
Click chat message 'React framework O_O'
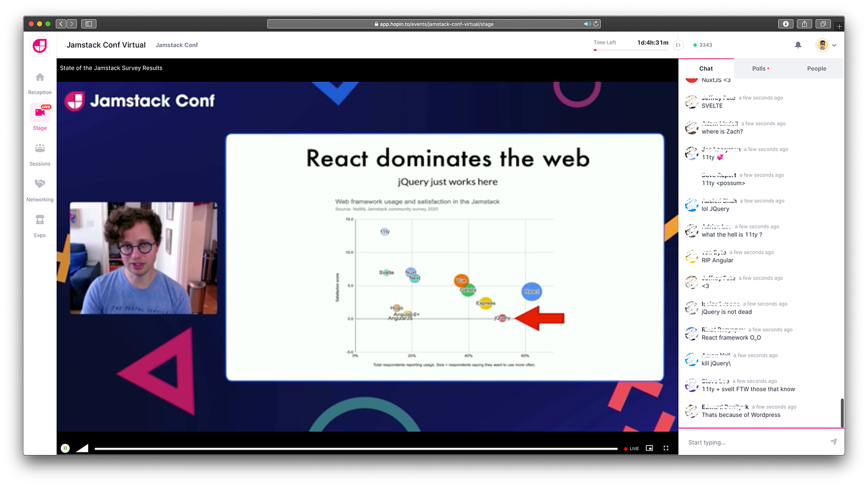(731, 338)
